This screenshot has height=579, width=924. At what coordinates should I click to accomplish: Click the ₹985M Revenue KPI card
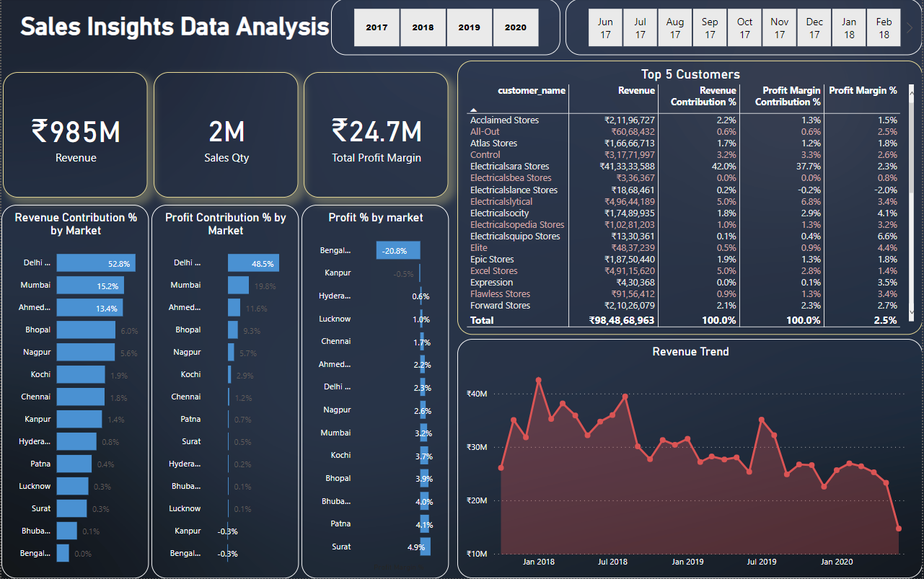[75, 135]
